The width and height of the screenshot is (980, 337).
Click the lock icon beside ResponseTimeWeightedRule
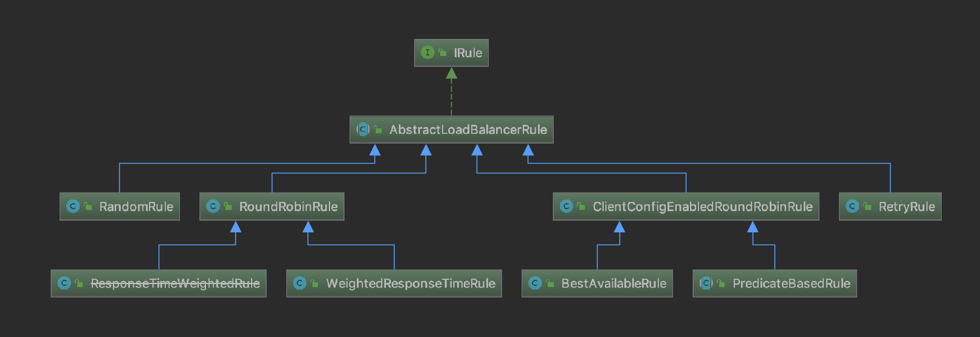79,283
